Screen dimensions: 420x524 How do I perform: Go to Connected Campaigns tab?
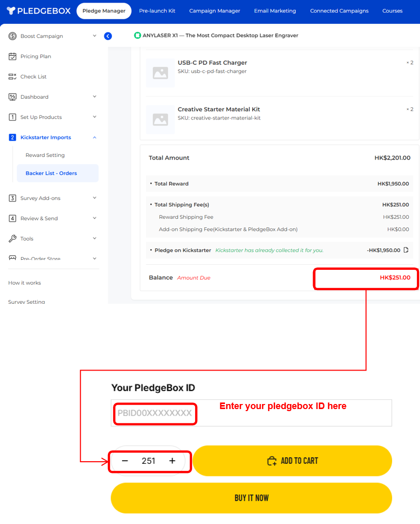339,11
